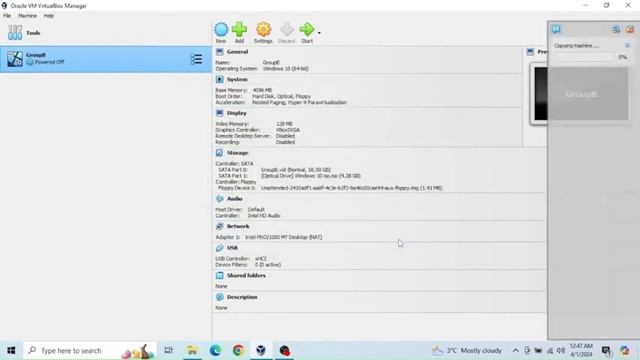Open the Windows Start menu

pyautogui.click(x=11, y=351)
